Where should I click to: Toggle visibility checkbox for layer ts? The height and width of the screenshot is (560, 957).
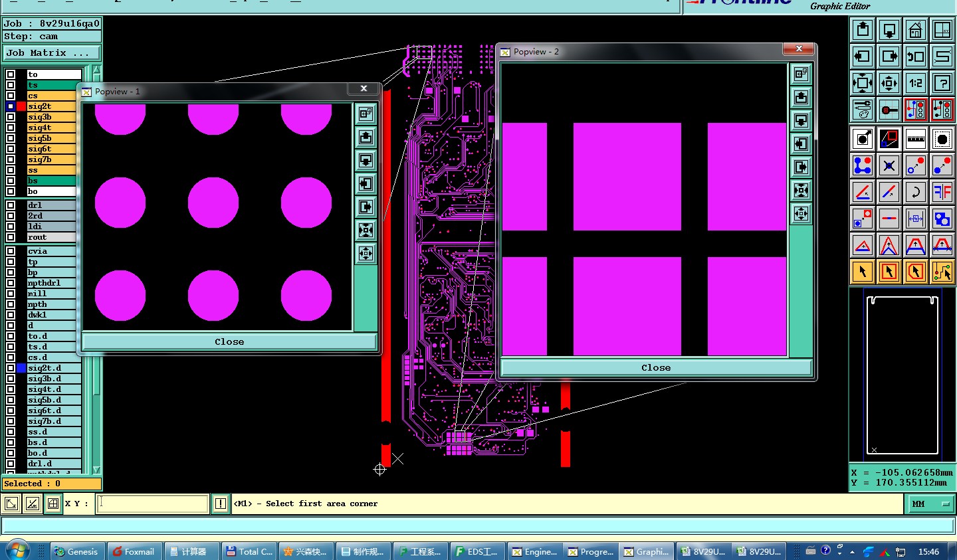[11, 85]
